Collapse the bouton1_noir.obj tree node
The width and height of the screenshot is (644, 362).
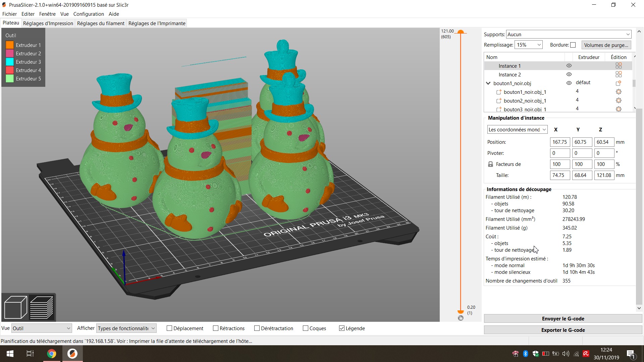click(488, 83)
